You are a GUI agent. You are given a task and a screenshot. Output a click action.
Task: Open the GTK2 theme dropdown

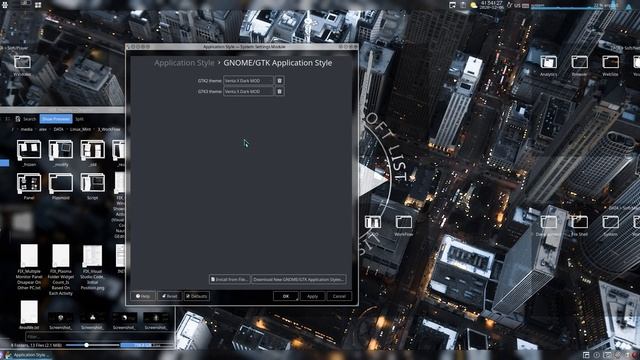point(248,81)
